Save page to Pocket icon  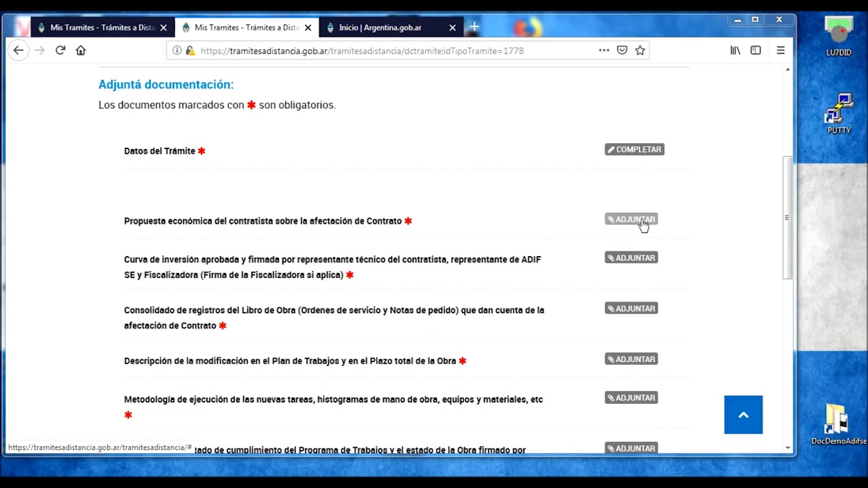(x=622, y=50)
